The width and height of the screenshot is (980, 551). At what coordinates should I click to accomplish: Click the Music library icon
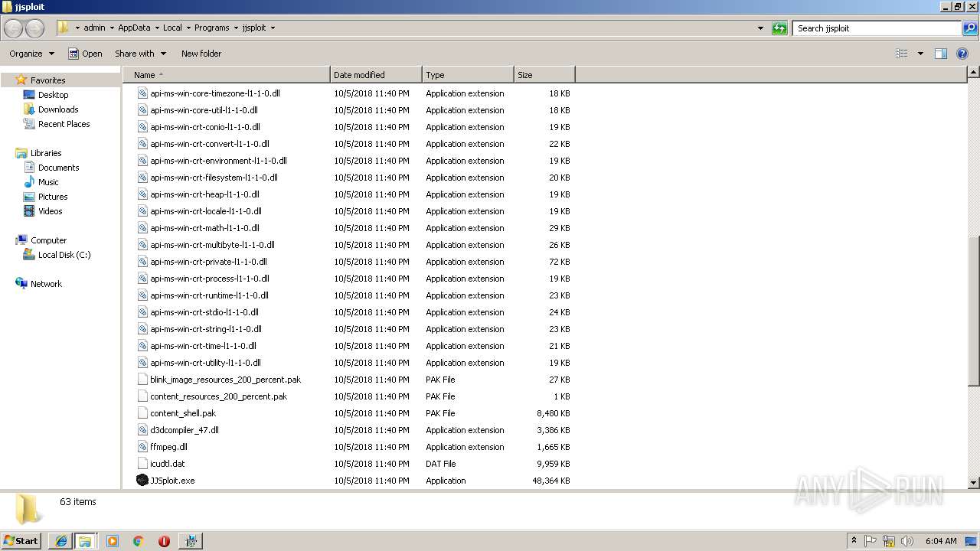(x=29, y=182)
